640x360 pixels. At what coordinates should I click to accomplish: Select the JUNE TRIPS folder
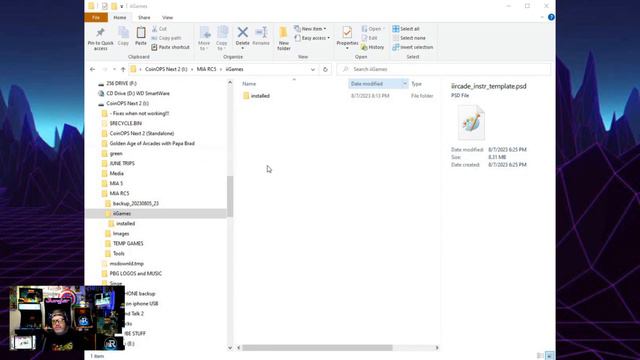[122, 163]
